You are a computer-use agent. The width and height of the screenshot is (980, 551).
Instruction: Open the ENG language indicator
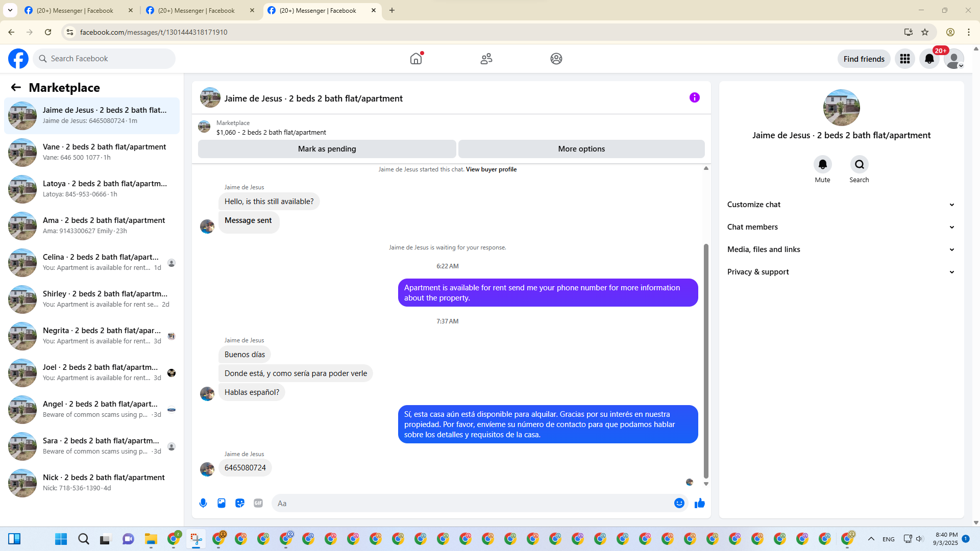click(889, 539)
